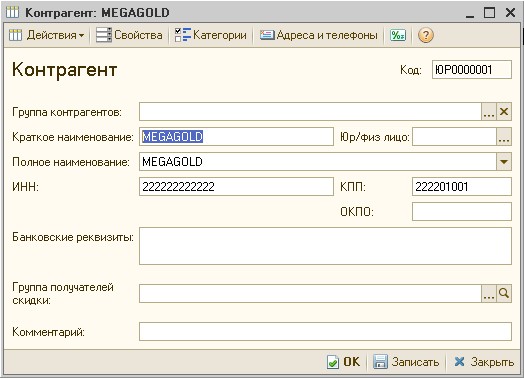Click the Банковские реквизиты text area
The height and width of the screenshot is (378, 524).
[x=325, y=246]
